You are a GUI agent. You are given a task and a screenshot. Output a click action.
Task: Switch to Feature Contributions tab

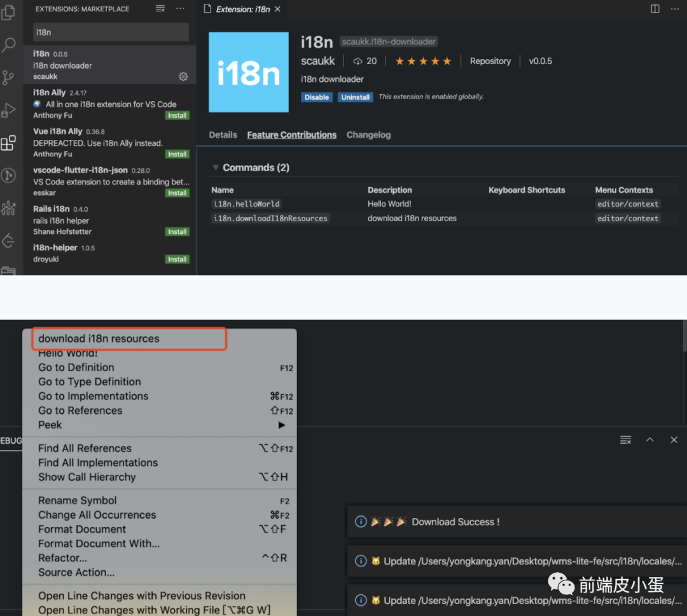[292, 135]
